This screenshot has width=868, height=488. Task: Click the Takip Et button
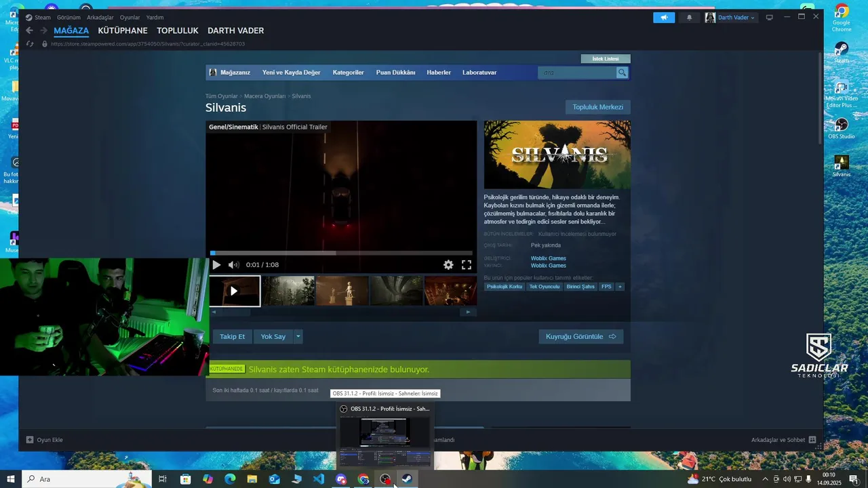point(232,337)
